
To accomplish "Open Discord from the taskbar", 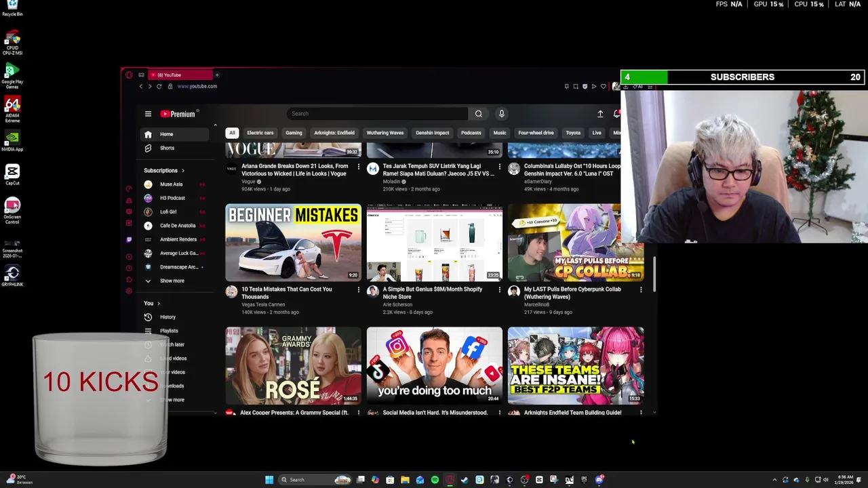I will pyautogui.click(x=599, y=480).
